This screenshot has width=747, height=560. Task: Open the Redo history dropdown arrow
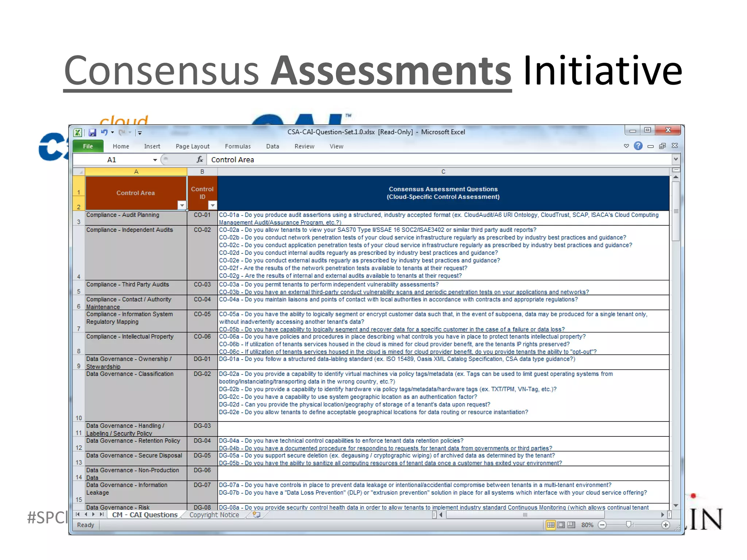click(x=129, y=132)
